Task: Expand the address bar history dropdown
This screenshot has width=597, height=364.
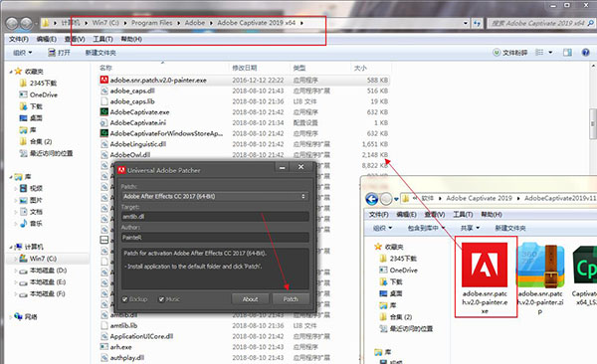Action: coord(466,23)
